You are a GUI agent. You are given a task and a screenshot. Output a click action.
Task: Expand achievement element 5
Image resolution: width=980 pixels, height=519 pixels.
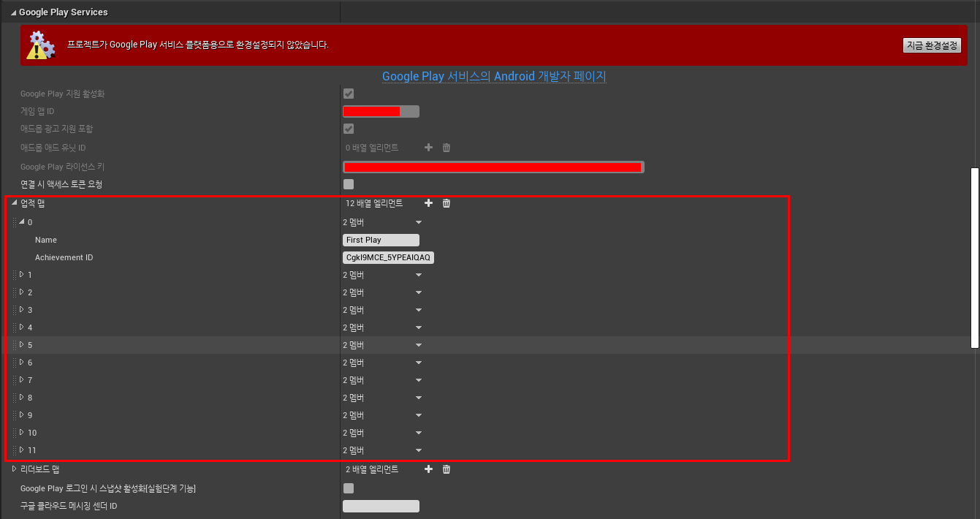(21, 345)
